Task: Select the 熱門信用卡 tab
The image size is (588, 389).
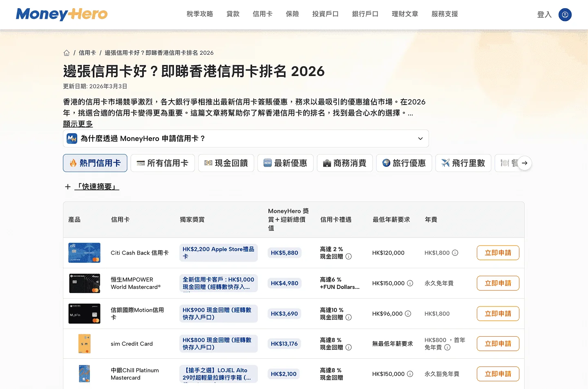Action: (95, 163)
